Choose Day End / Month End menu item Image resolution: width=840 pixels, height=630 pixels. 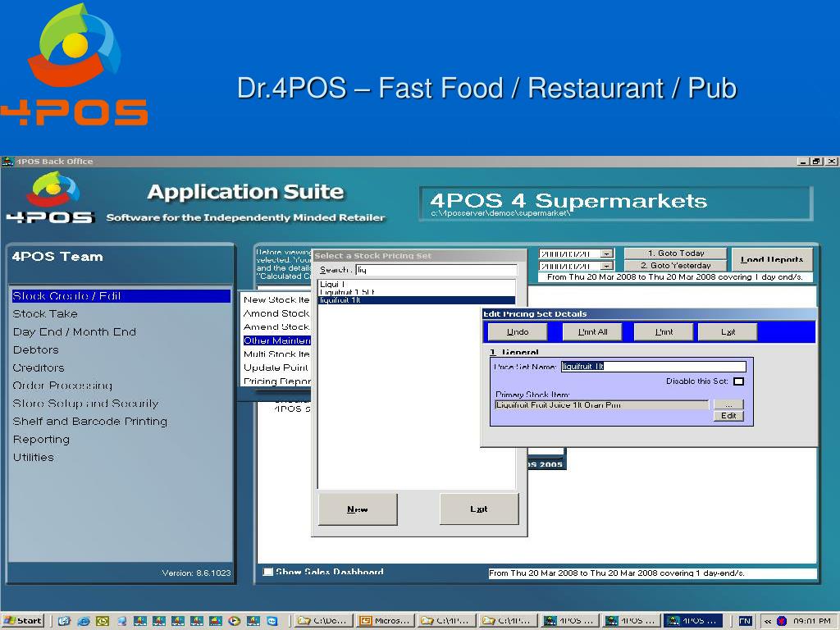75,332
